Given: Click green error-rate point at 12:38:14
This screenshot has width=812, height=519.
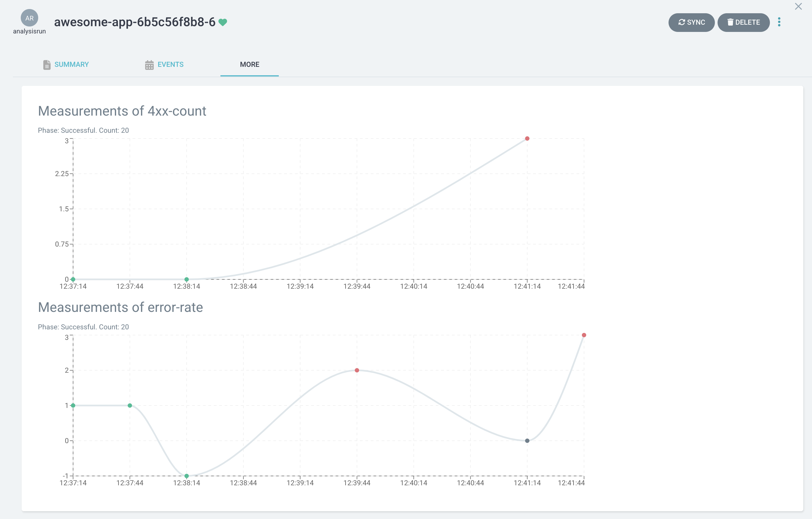Looking at the screenshot, I should 186,476.
